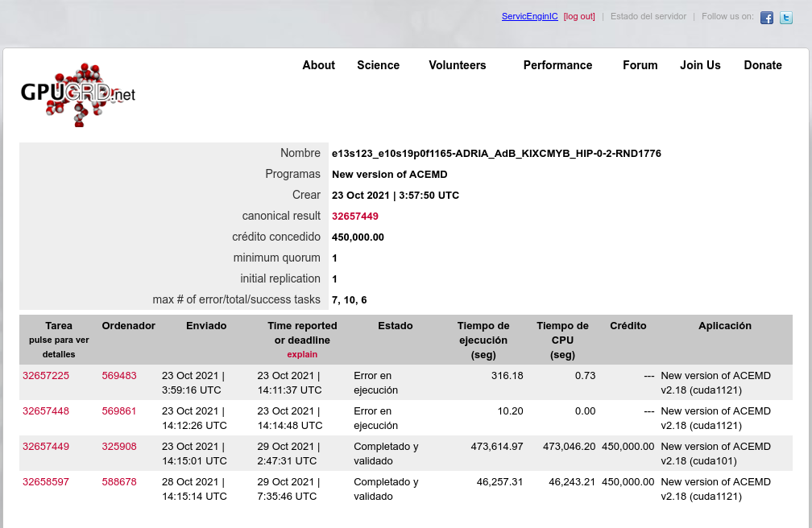This screenshot has height=528, width=812.
Task: Click the Ordenador column header
Action: pos(128,326)
